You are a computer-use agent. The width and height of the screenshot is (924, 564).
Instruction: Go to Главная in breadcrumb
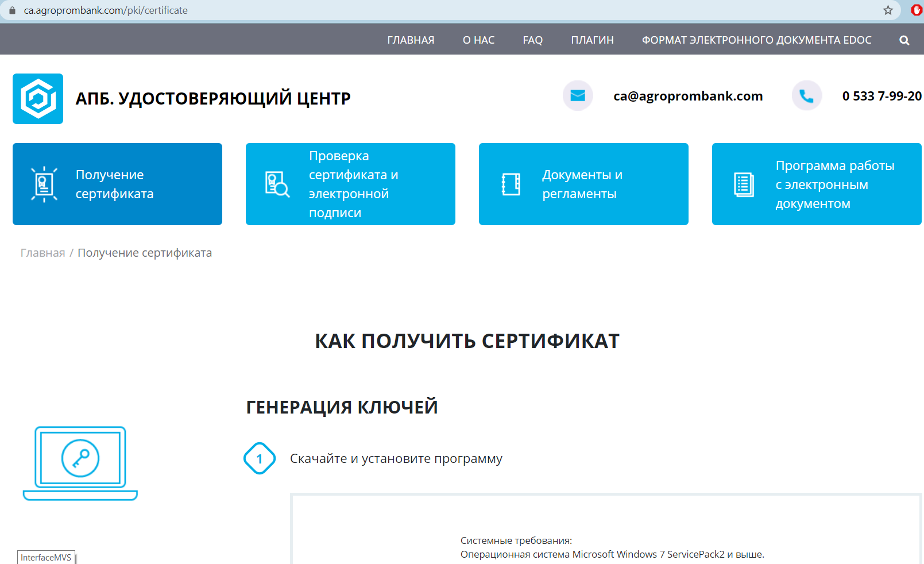pos(42,253)
